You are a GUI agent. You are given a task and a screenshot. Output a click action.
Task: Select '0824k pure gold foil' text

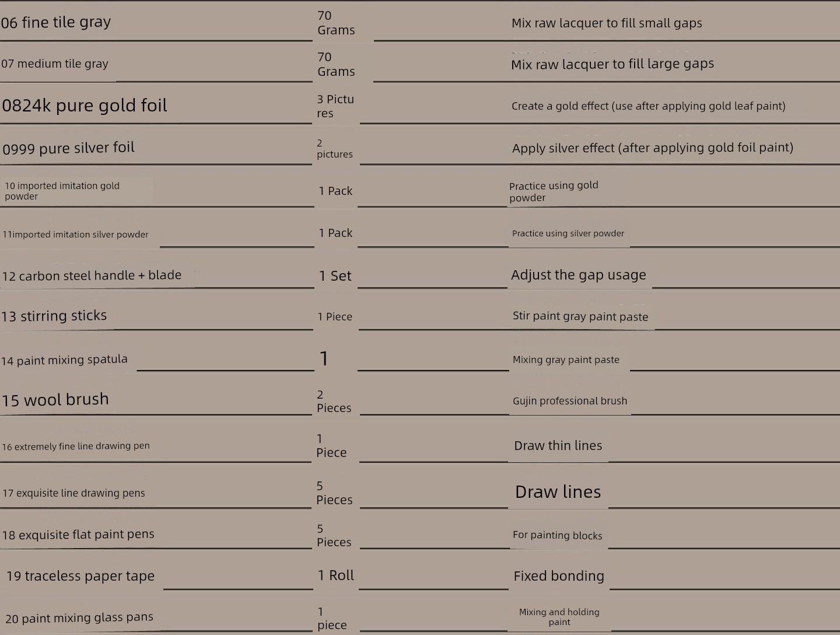(x=85, y=106)
